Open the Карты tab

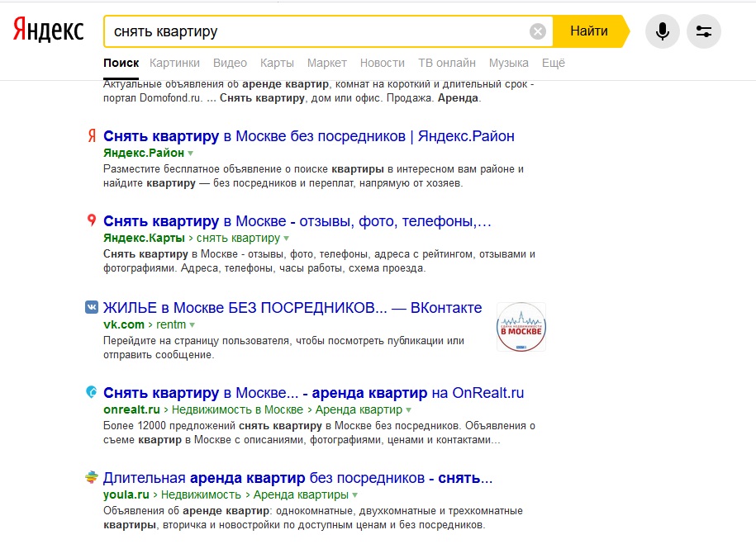[278, 63]
